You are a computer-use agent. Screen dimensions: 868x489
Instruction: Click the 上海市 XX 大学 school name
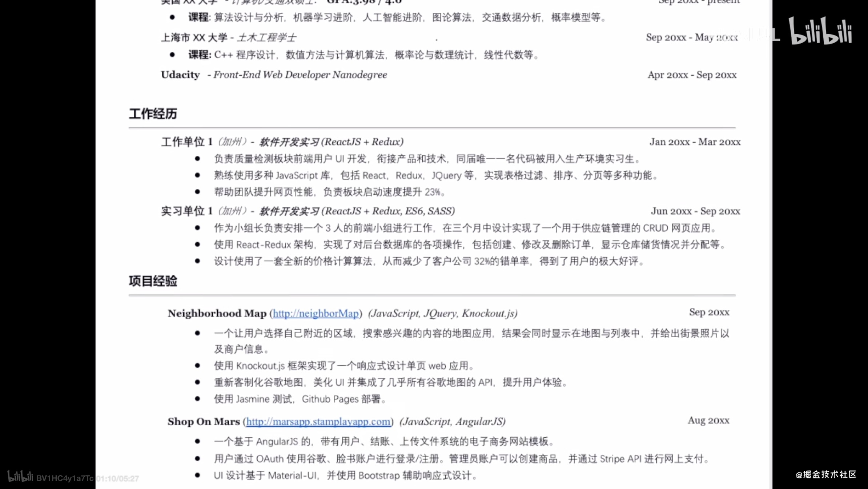click(194, 37)
